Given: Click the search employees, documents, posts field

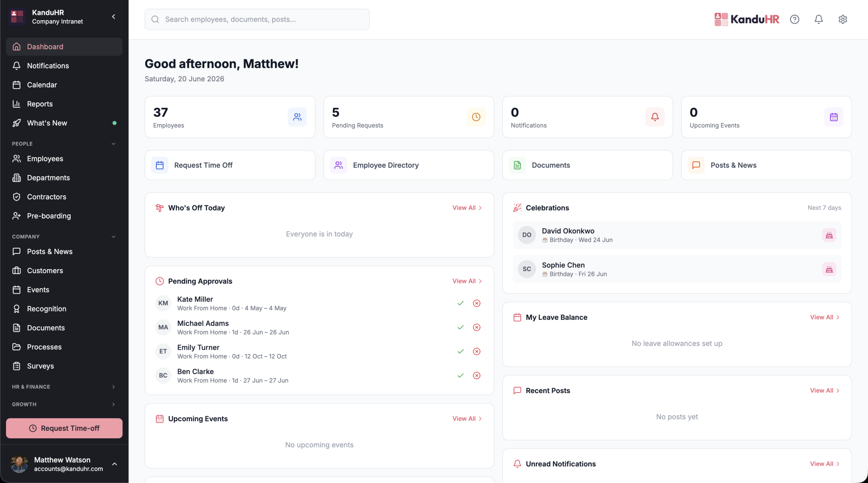Looking at the screenshot, I should pyautogui.click(x=257, y=19).
